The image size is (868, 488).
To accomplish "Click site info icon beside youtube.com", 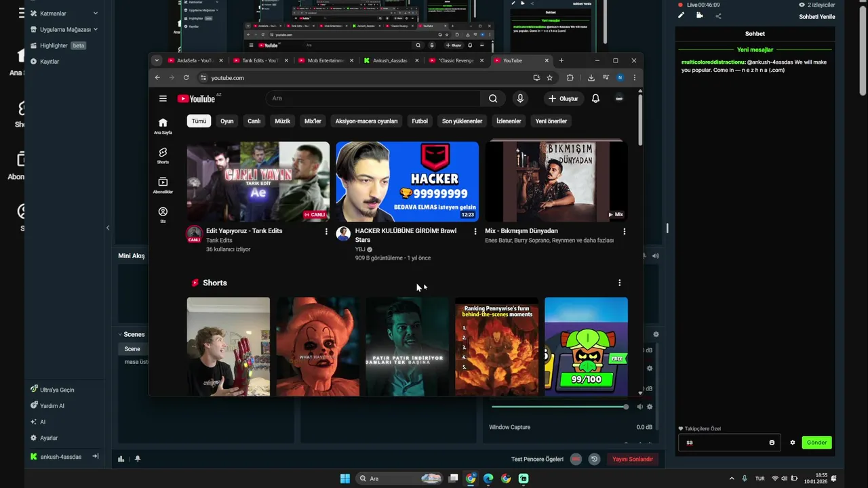I will (x=203, y=78).
